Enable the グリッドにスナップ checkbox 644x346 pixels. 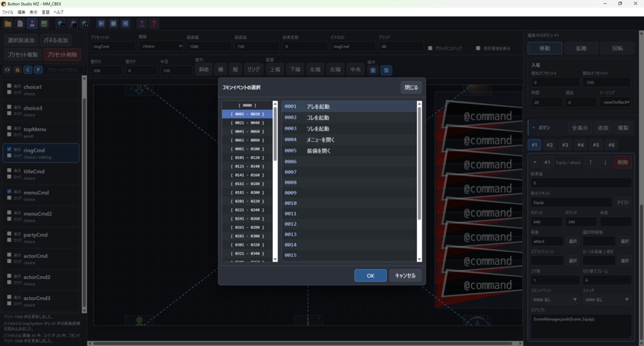[430, 48]
